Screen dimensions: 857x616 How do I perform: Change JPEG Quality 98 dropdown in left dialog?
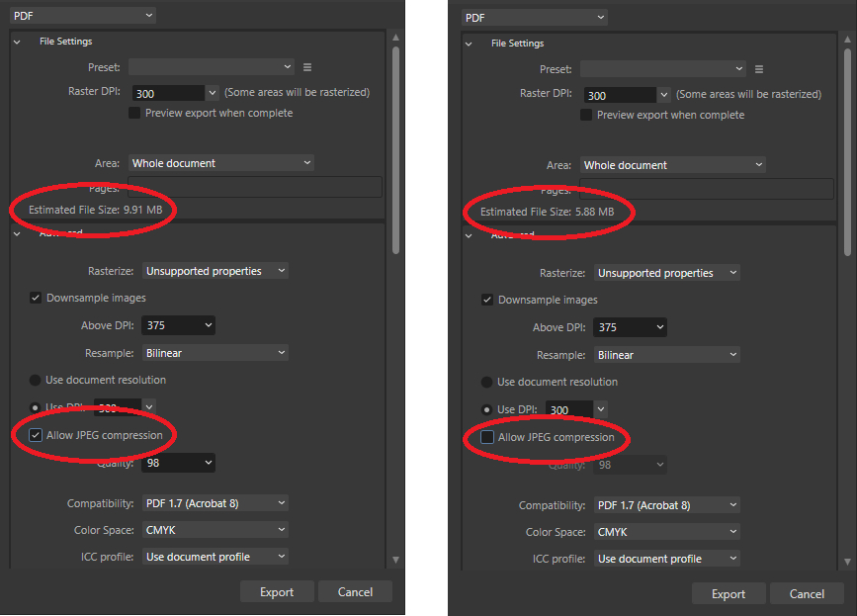(x=179, y=463)
